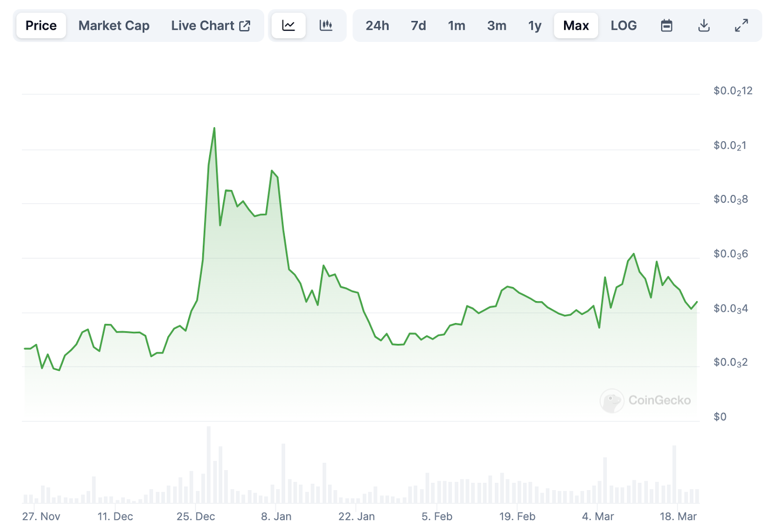
Task: Click the top price axis label ending in 12
Action: (x=733, y=91)
